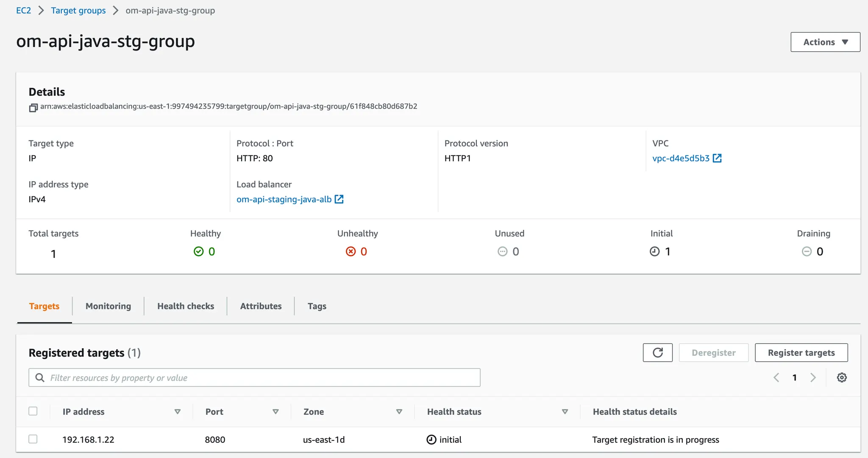This screenshot has height=458, width=868.
Task: Go to previous page arrow
Action: tap(776, 377)
